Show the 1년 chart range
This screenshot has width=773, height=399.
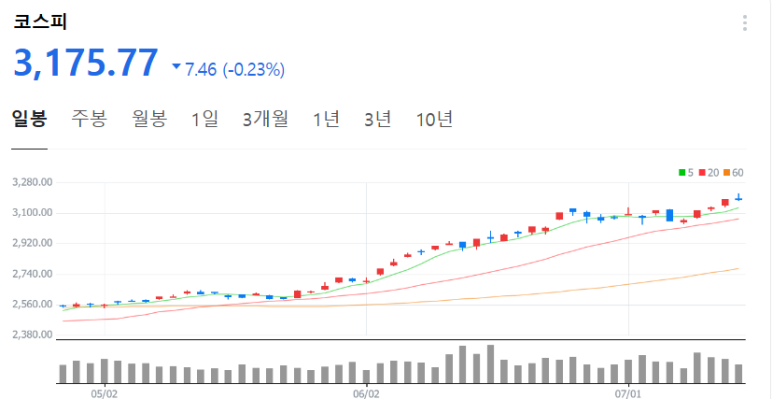[x=326, y=119]
